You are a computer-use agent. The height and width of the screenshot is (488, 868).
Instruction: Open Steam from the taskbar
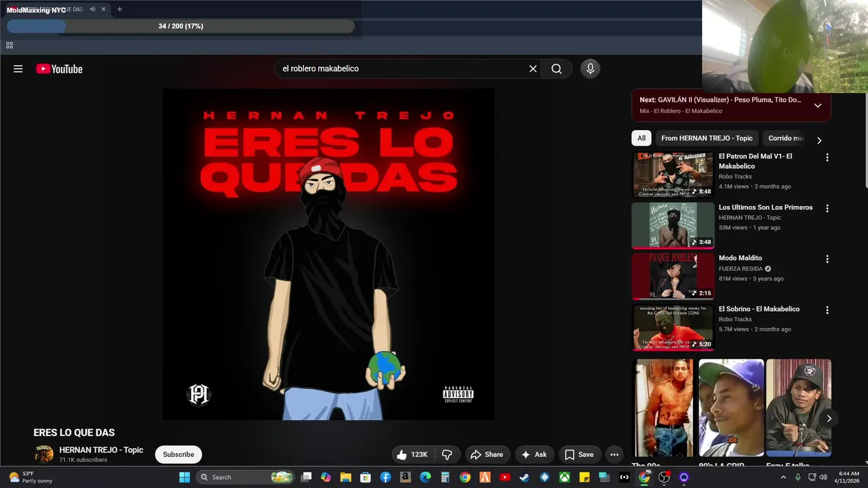(x=524, y=477)
